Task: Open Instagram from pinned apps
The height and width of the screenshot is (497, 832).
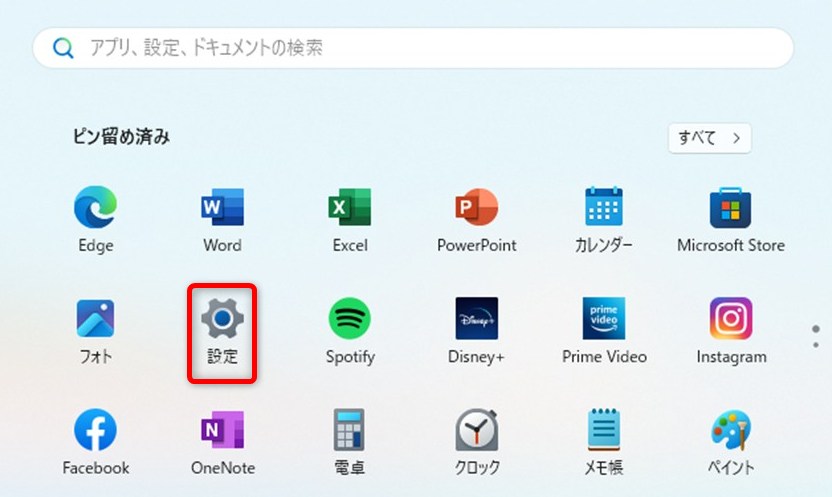Action: [x=731, y=332]
